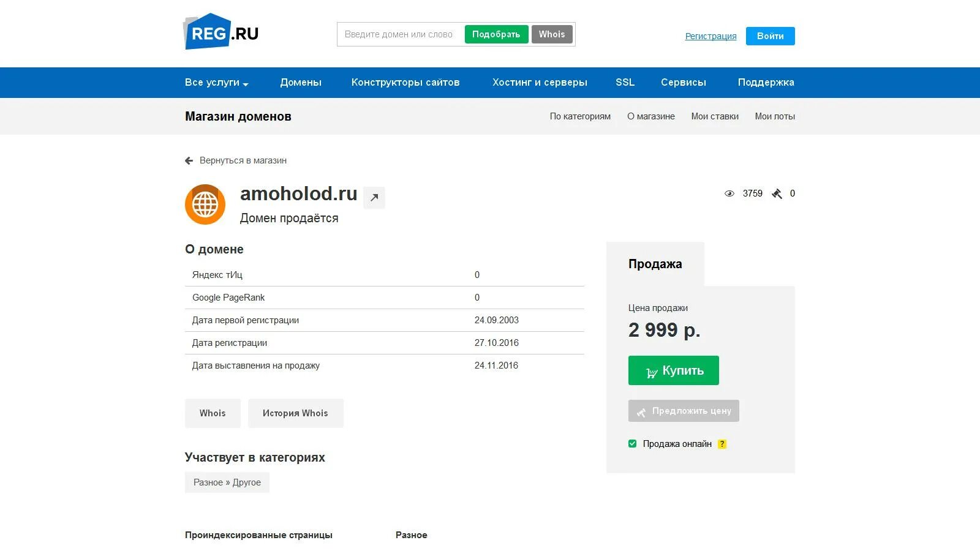Click the green Купить button
This screenshot has height=551, width=980.
pyautogui.click(x=674, y=370)
